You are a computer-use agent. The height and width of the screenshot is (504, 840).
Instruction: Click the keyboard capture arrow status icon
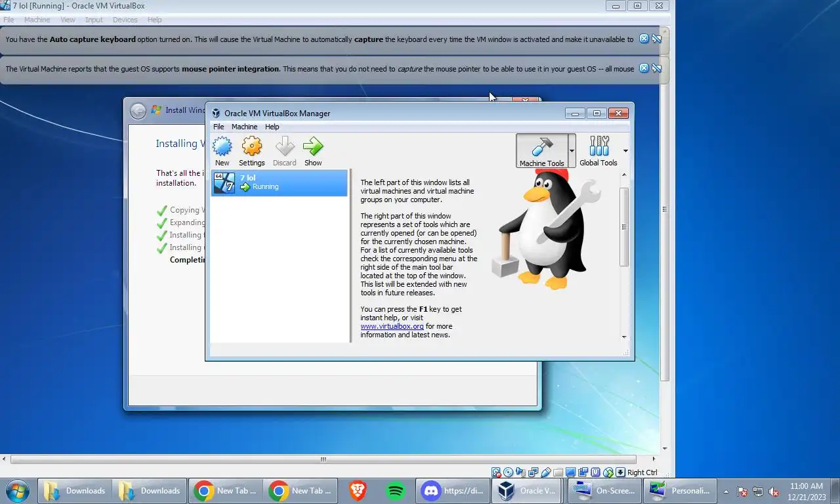coord(620,472)
